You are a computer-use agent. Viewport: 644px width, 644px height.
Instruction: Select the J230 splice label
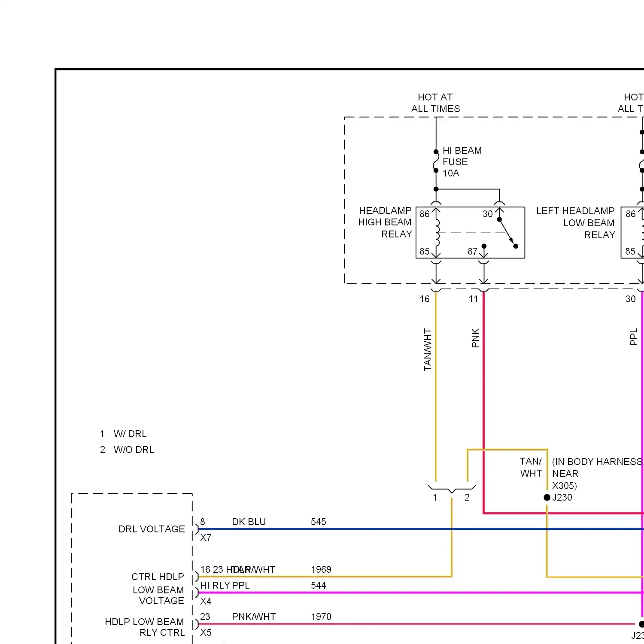(562, 497)
